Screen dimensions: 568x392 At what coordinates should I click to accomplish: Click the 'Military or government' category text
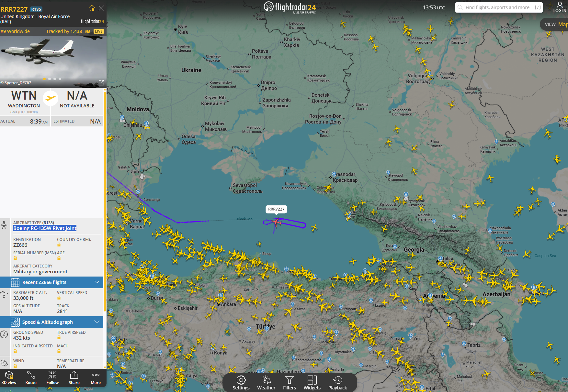(x=40, y=272)
